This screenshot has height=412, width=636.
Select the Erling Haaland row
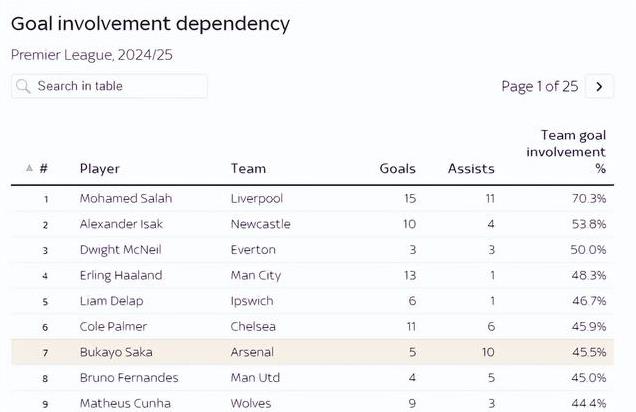pos(312,275)
